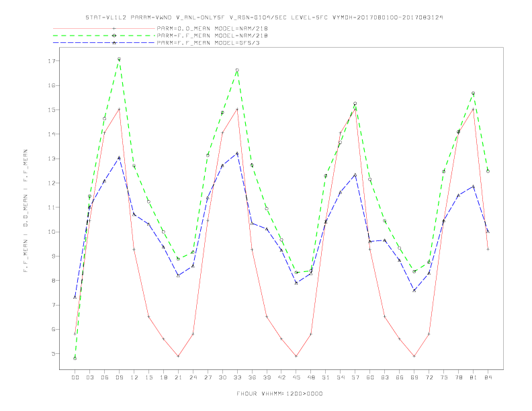Click x-axis forecast hour label 06

[105, 377]
